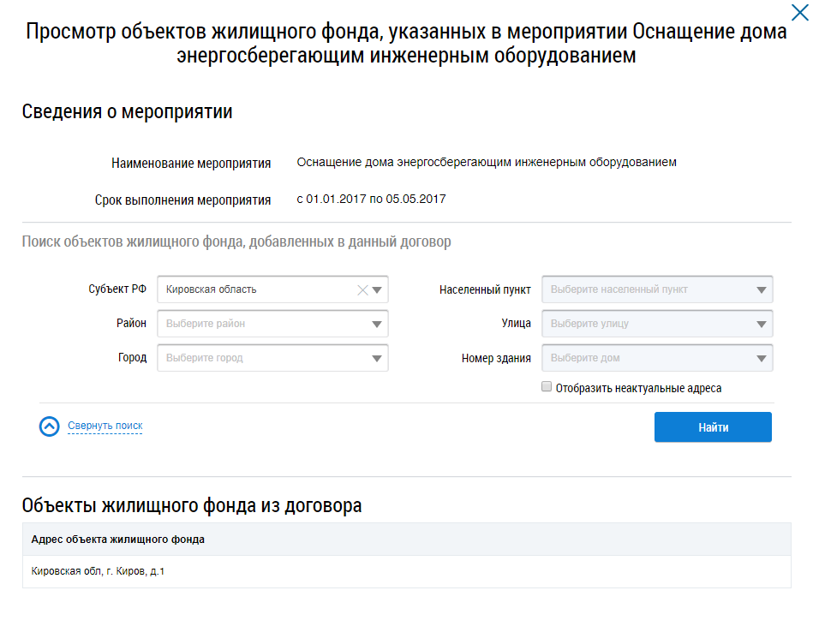Screen dimensions: 813x644
Task: Click the Кировская область text in Субъект РФ
Action: pyautogui.click(x=212, y=290)
